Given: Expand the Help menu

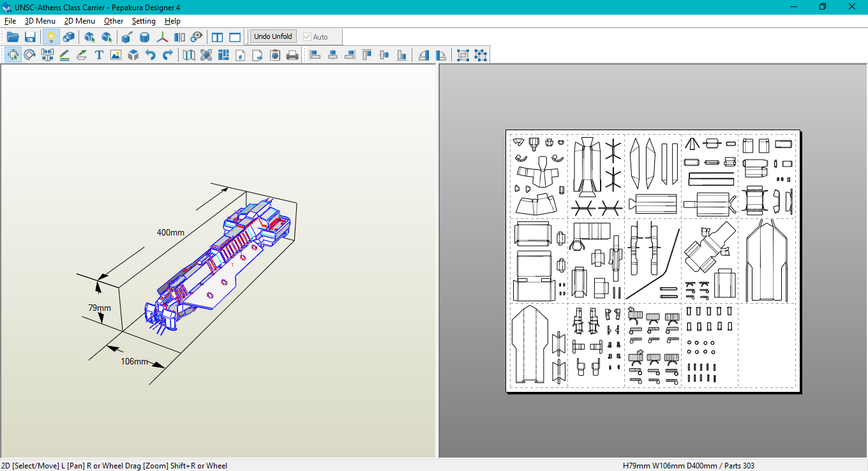Looking at the screenshot, I should [172, 21].
